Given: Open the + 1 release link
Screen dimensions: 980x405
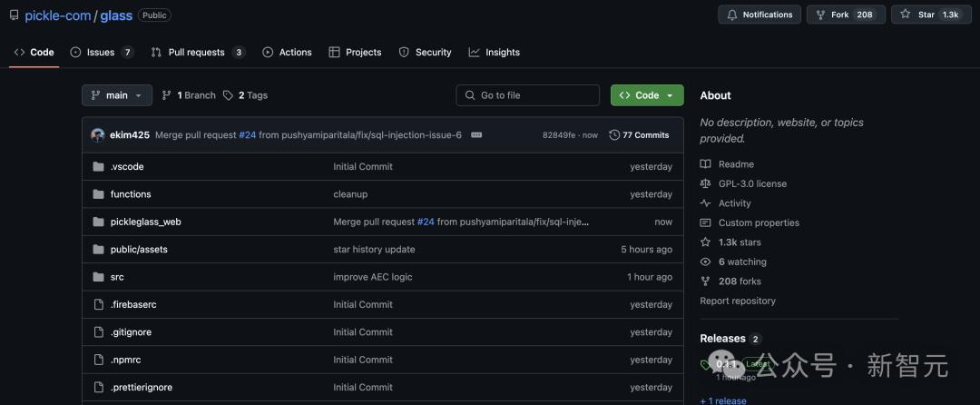Looking at the screenshot, I should point(723,400).
